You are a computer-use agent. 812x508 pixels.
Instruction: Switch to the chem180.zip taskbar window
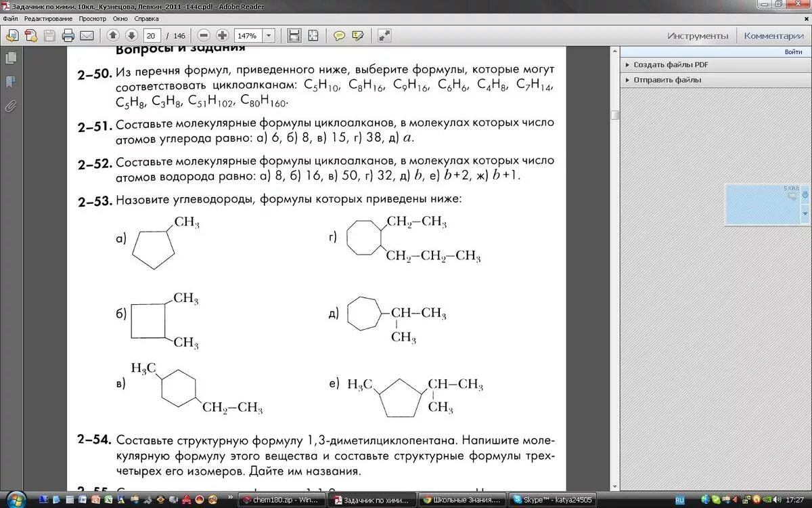point(283,500)
